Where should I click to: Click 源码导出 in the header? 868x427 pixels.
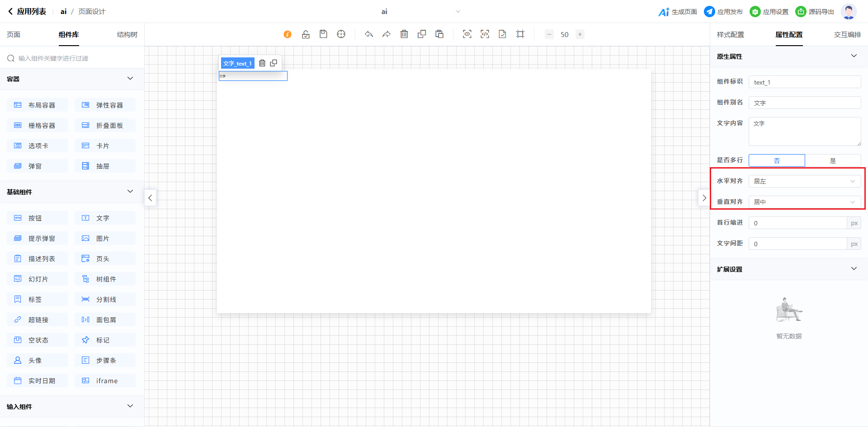click(815, 12)
